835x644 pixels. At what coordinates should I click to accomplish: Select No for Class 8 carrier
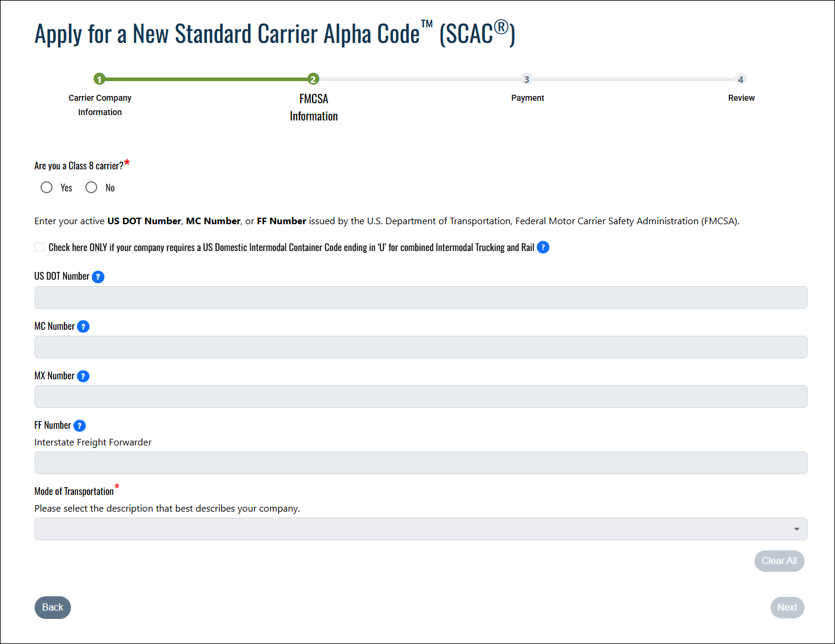pyautogui.click(x=91, y=188)
